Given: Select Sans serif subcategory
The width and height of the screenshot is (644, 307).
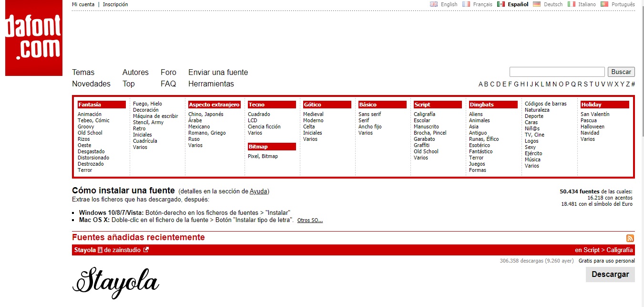Looking at the screenshot, I should click(x=369, y=114).
